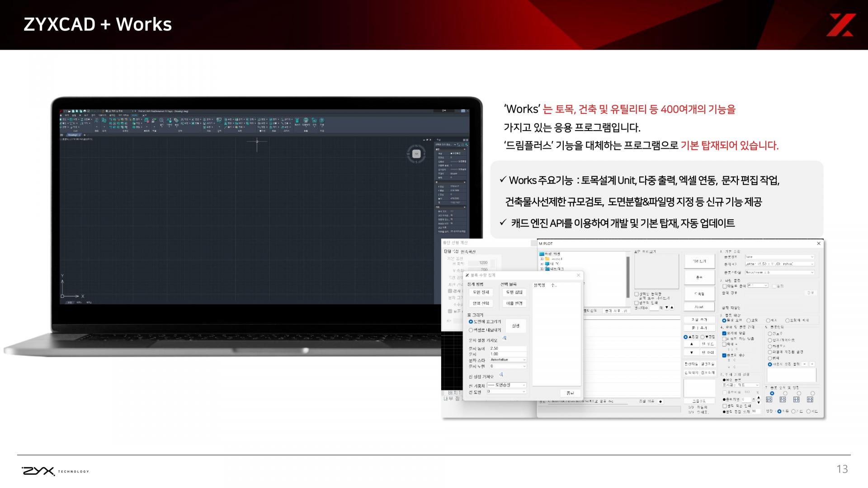
Task: Click the About button in M PLOT
Action: coord(699,307)
